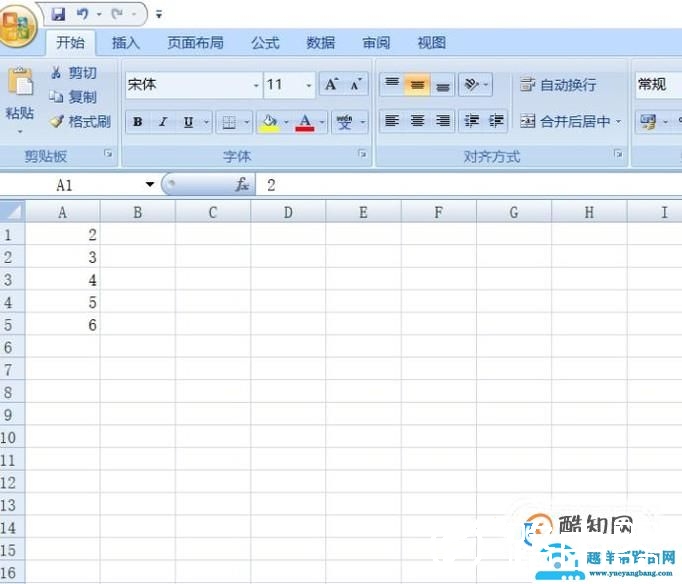Toggle italic formatting

pos(163,122)
